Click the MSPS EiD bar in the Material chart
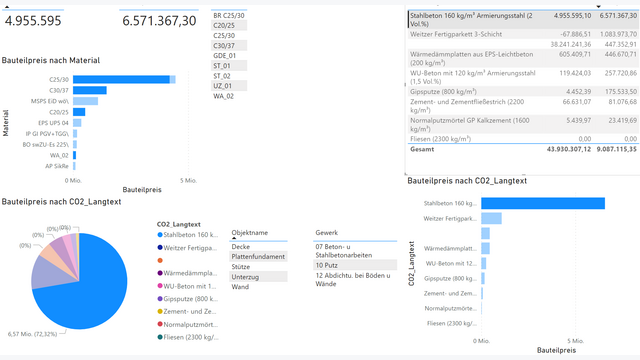The image size is (640, 360). pyautogui.click(x=85, y=101)
